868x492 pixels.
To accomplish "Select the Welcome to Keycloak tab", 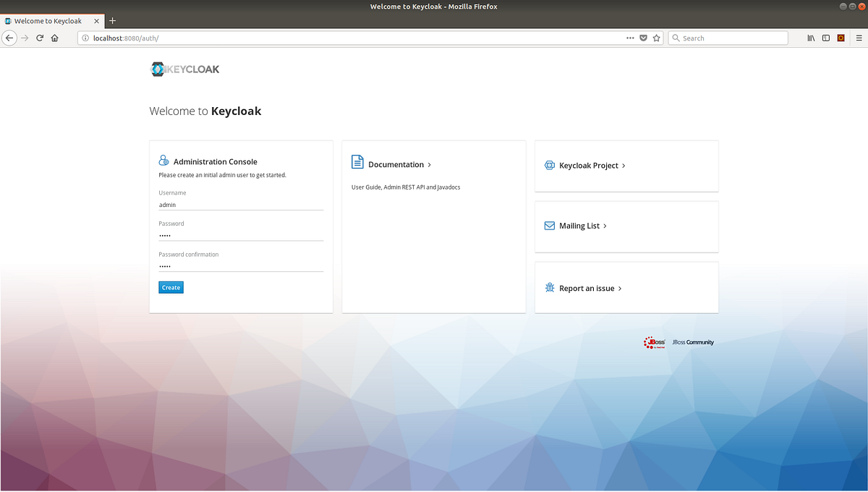I will coord(53,21).
